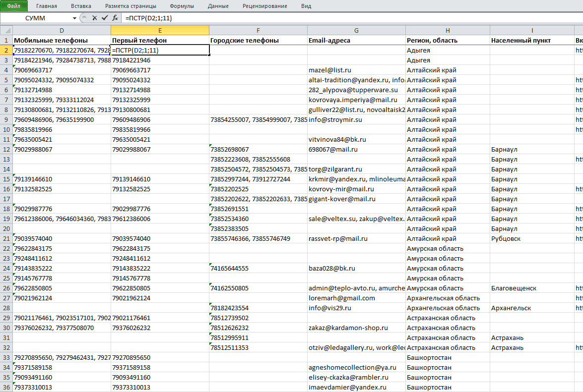Expand the name box function dropdown
583x392 pixels.
[x=74, y=18]
